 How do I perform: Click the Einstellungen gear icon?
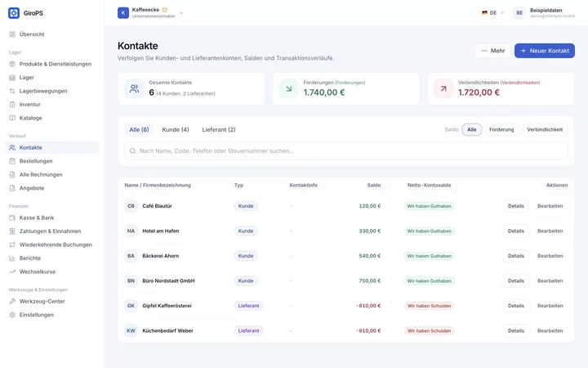(x=12, y=315)
